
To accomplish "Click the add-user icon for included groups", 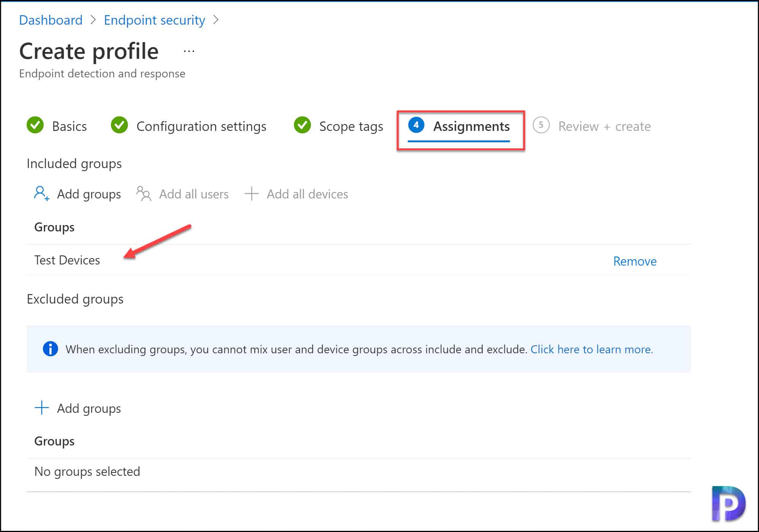I will pyautogui.click(x=41, y=194).
